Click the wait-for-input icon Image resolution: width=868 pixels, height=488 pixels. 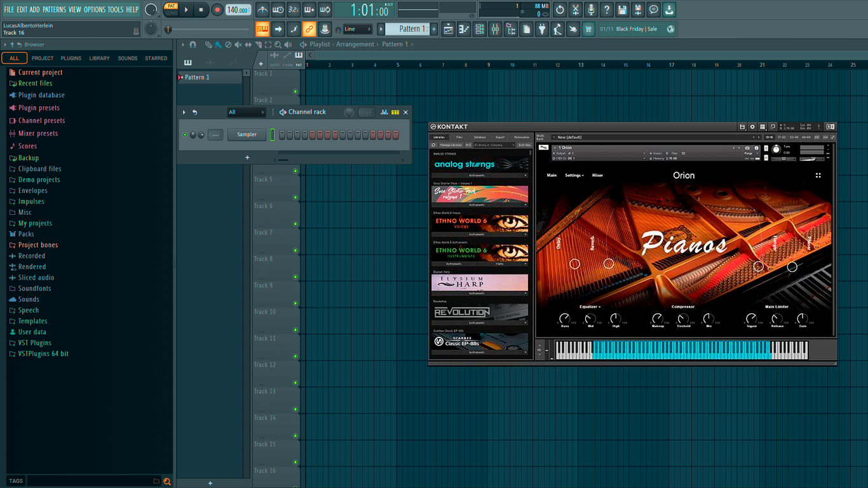[278, 10]
